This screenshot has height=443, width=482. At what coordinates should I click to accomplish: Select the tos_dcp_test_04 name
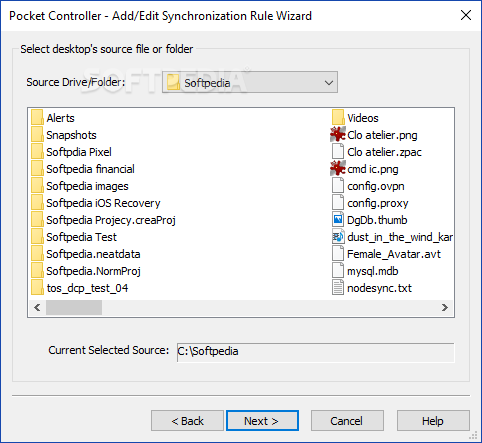click(87, 288)
